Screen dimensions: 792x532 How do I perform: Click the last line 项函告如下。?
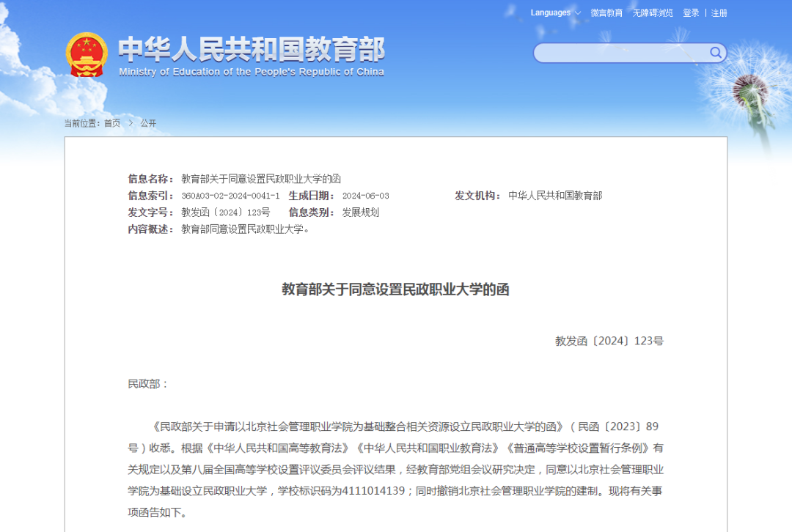pyautogui.click(x=158, y=513)
